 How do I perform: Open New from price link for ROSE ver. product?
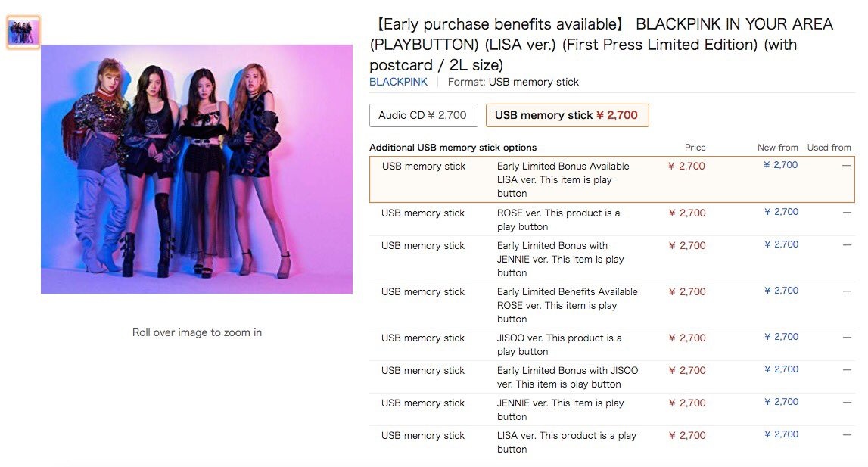781,212
